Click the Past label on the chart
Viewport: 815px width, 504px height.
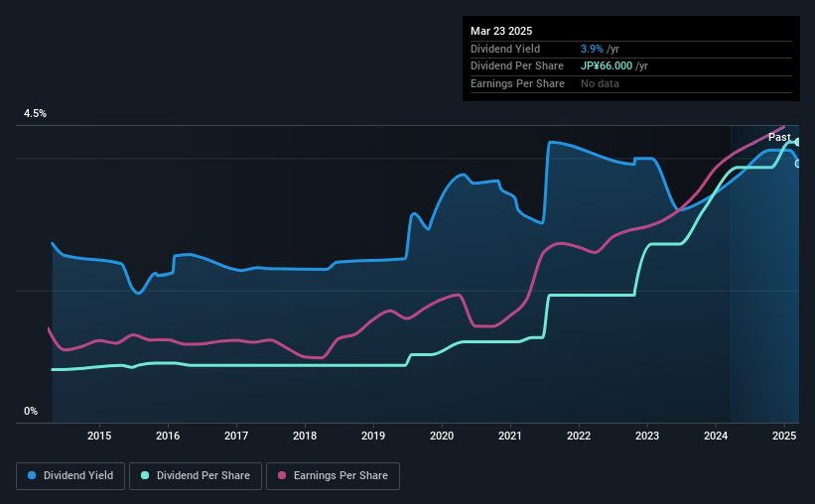(x=779, y=137)
